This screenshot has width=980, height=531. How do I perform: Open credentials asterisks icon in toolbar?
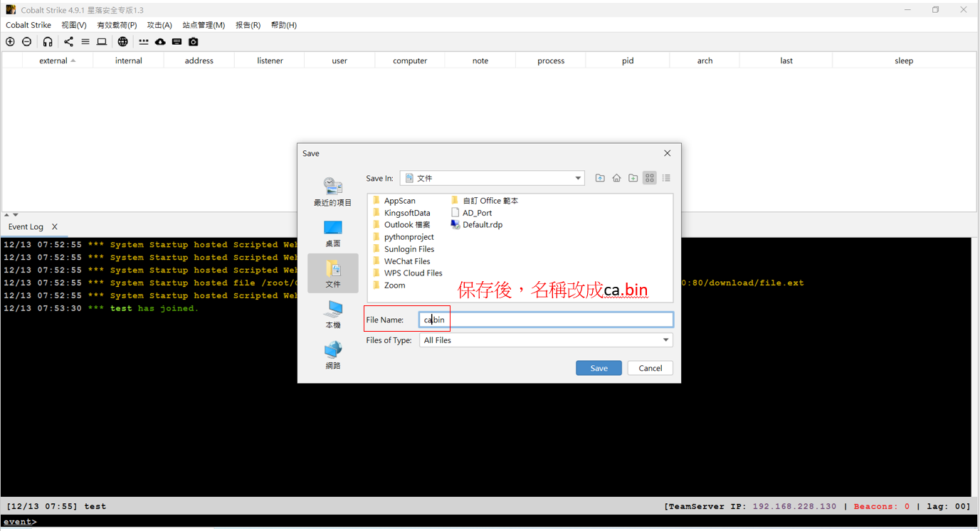coord(143,42)
